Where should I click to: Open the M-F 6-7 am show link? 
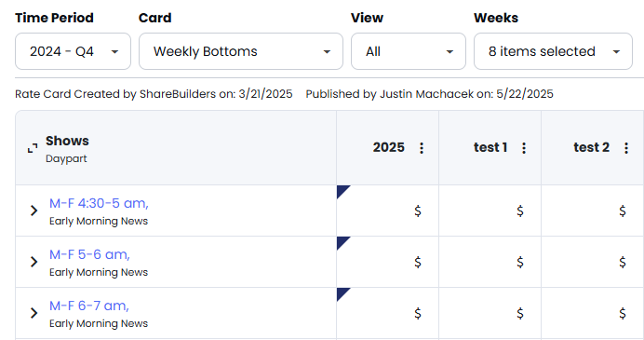tap(89, 306)
